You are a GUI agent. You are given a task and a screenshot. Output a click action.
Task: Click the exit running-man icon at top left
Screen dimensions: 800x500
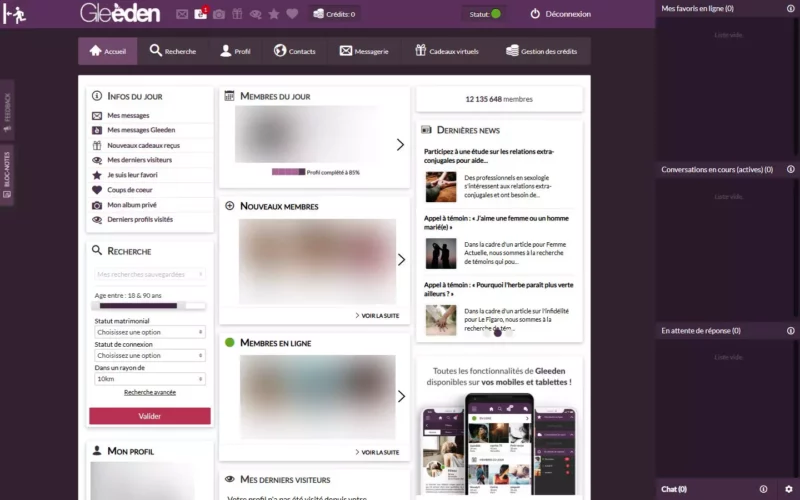click(14, 14)
